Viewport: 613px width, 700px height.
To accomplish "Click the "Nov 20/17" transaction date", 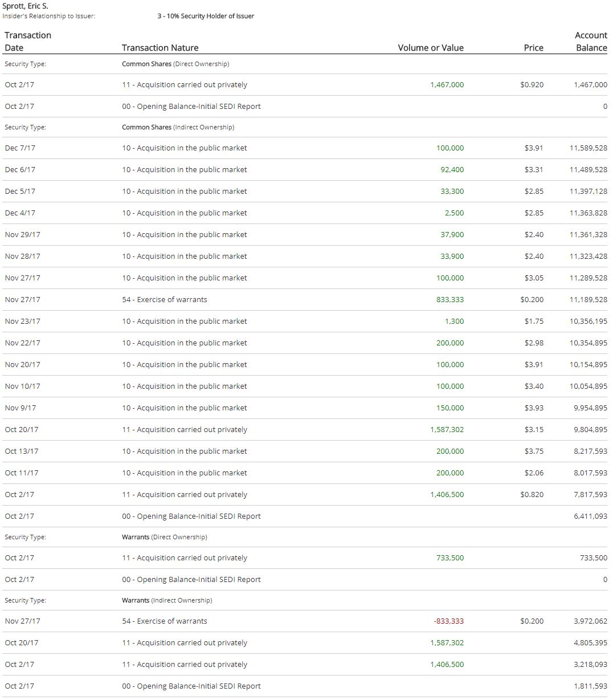I will 22,365.
